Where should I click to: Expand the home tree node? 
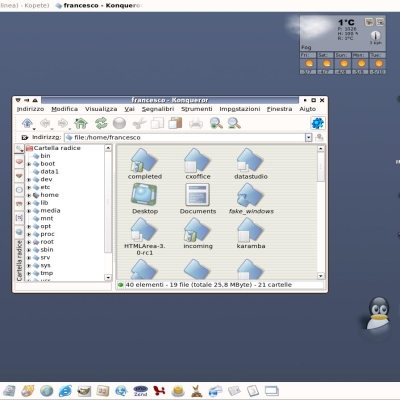point(29,195)
